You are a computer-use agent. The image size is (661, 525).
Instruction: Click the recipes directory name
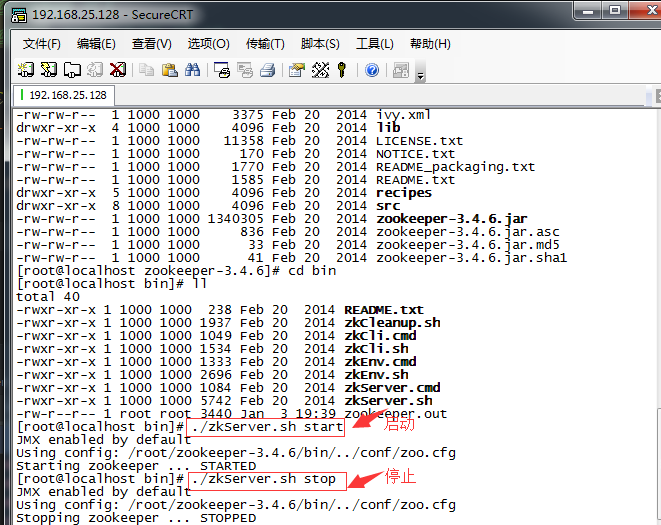404,193
